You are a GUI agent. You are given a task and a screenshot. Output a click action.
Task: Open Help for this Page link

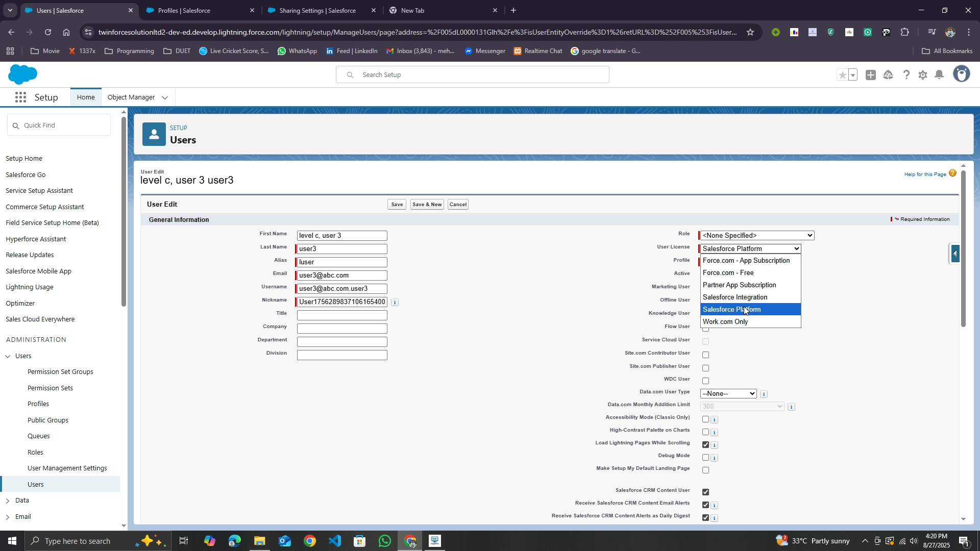click(x=925, y=174)
